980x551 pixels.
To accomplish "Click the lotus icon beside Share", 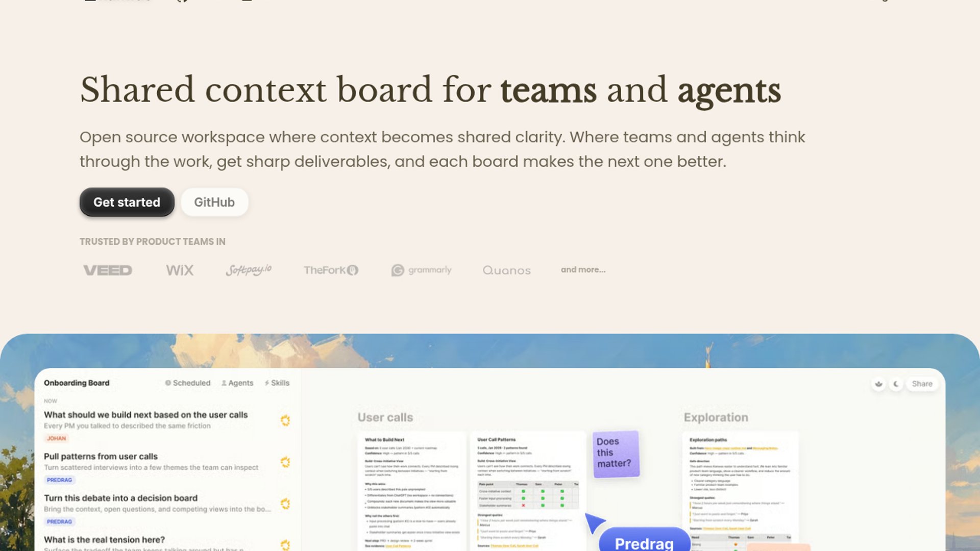I will click(x=878, y=384).
